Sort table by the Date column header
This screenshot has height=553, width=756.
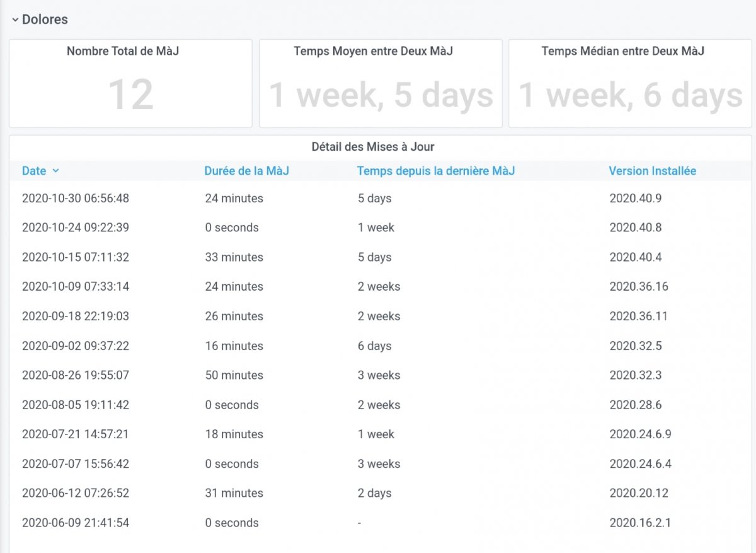click(34, 171)
